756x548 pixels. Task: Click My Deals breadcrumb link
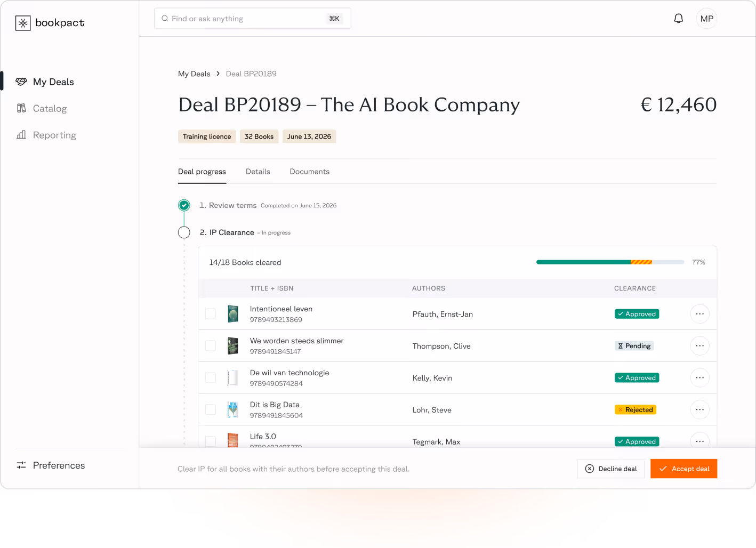point(194,74)
